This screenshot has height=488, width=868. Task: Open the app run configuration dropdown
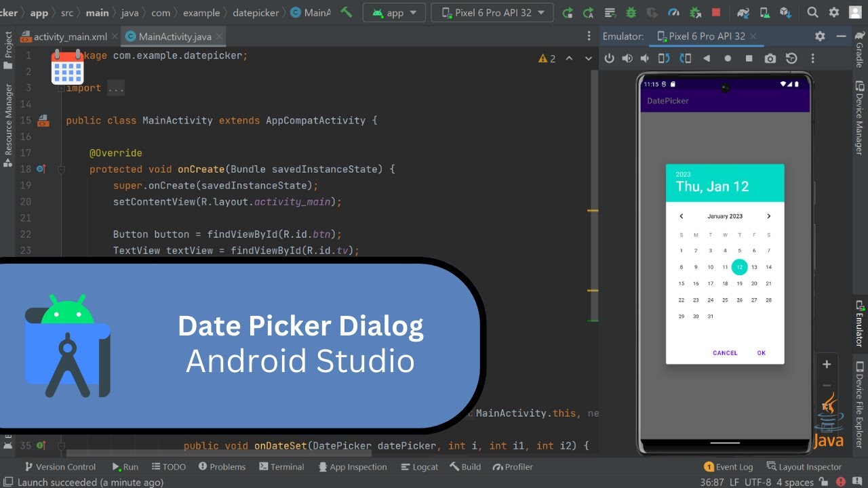(395, 12)
